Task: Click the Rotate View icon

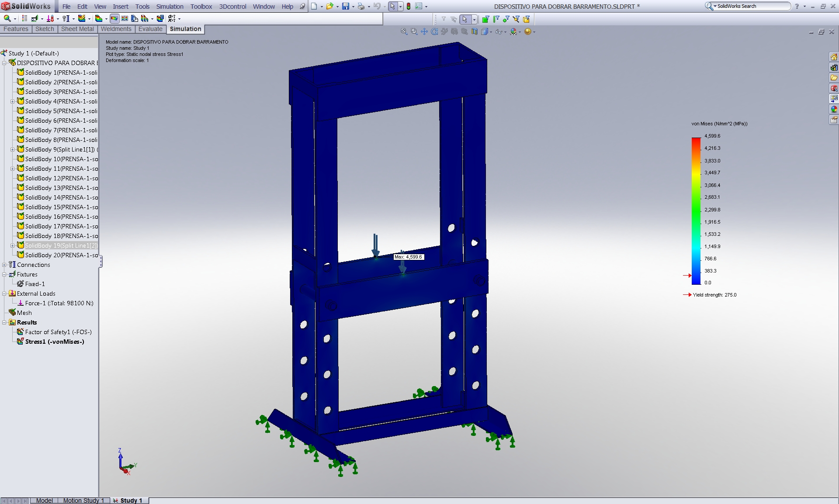Action: click(x=434, y=31)
